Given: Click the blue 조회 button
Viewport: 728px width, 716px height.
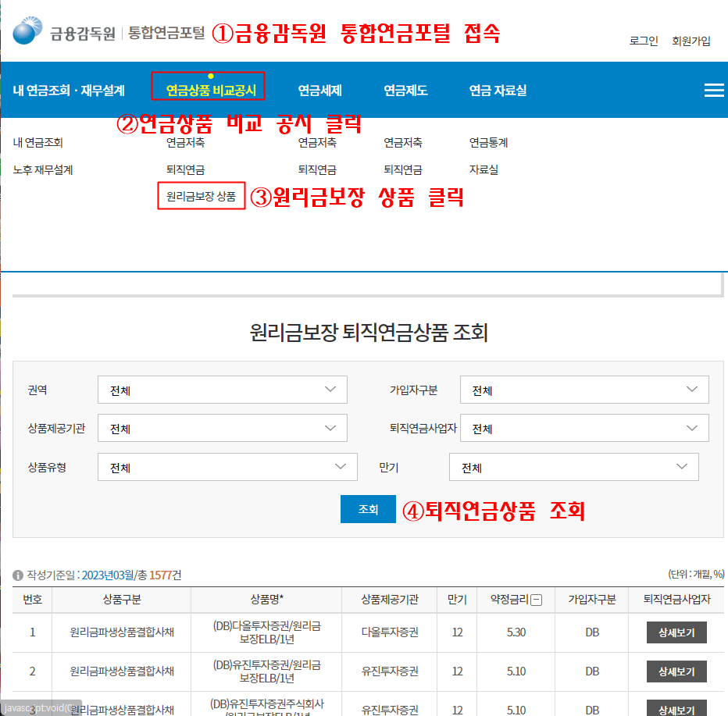Looking at the screenshot, I should tap(367, 508).
